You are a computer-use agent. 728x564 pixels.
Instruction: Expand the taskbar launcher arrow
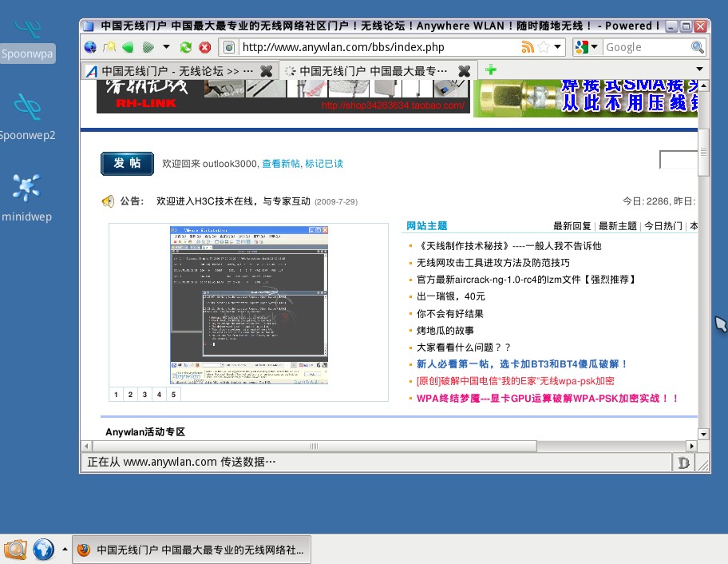tap(65, 549)
